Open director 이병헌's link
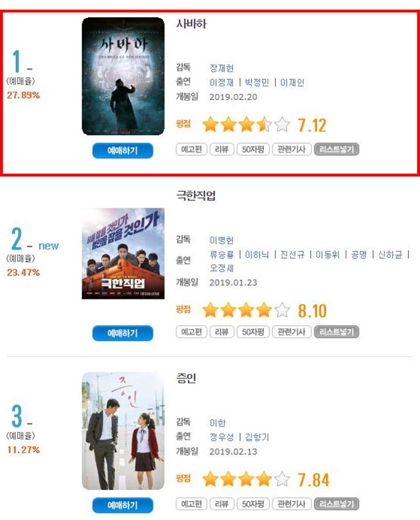The height and width of the screenshot is (520, 420). [x=222, y=240]
